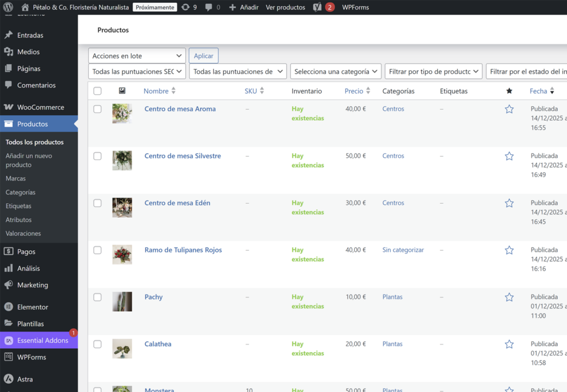Image resolution: width=567 pixels, height=392 pixels.
Task: Open Atributos submenu item
Action: pyautogui.click(x=18, y=219)
